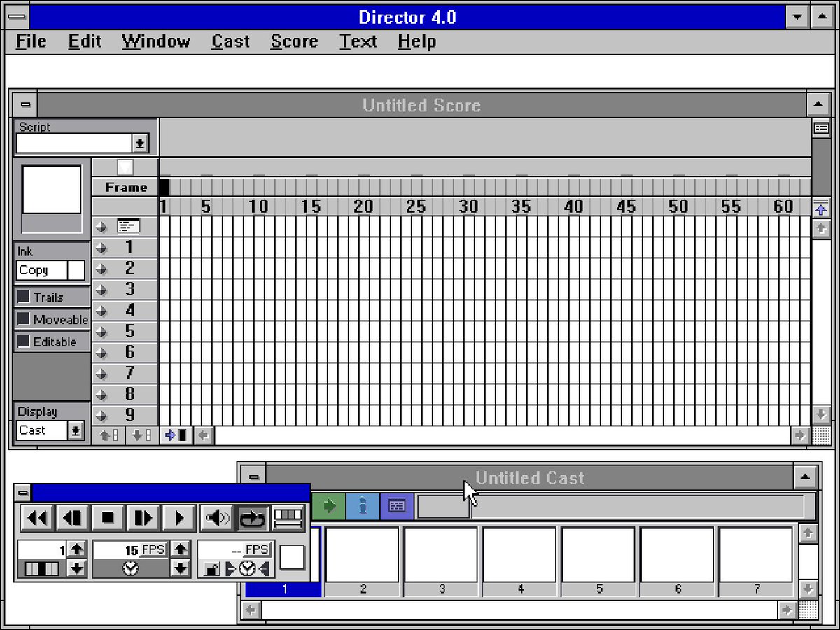Click the tempo clock icon under 15 FPS
This screenshot has height=630, width=840.
[x=131, y=569]
